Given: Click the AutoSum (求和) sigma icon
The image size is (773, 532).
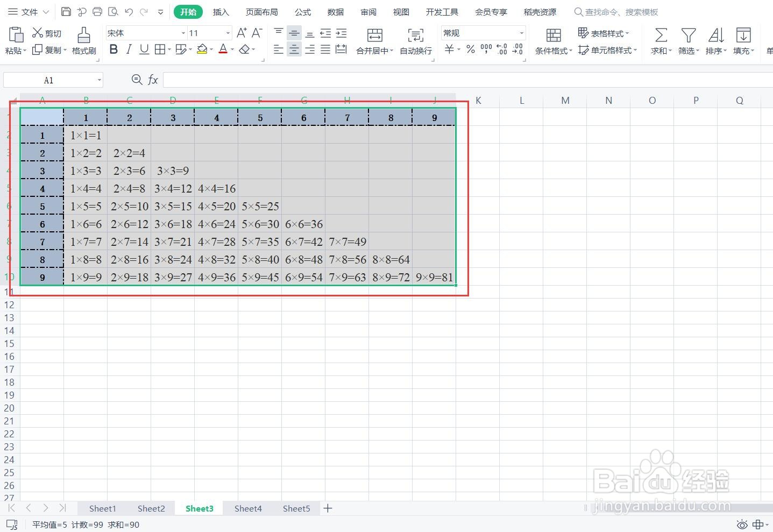Looking at the screenshot, I should point(661,36).
